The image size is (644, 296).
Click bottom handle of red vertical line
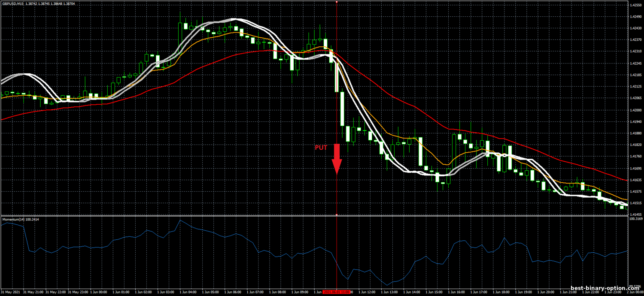click(337, 214)
